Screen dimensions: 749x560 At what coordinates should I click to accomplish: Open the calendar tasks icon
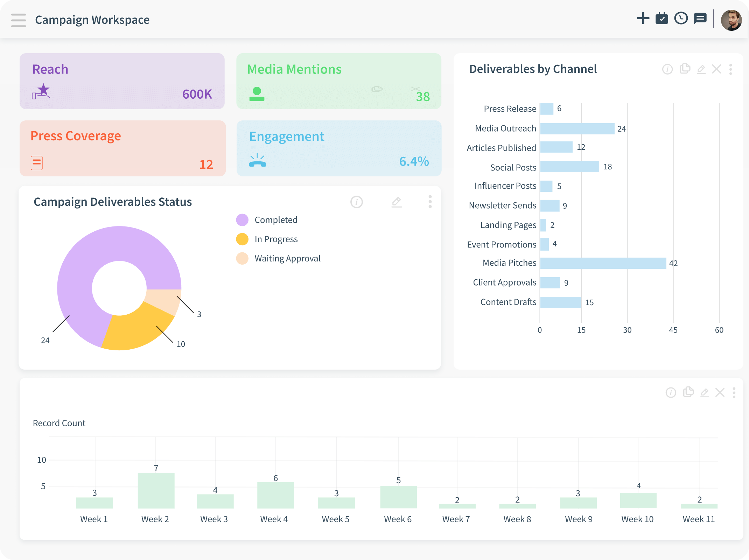click(662, 18)
